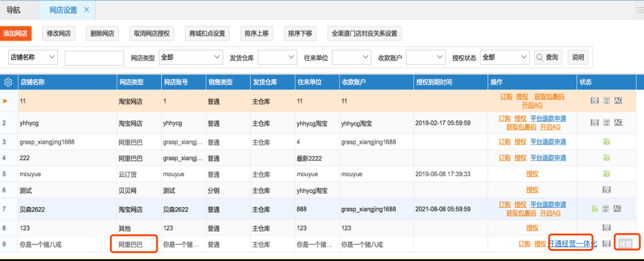The width and height of the screenshot is (644, 261).
Task: Click the 取消网店授权 button
Action: [152, 33]
